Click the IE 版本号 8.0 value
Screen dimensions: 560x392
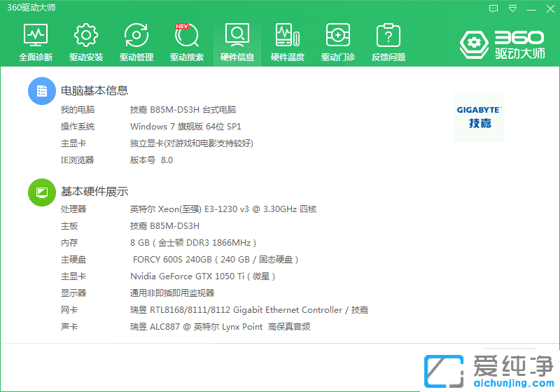click(151, 160)
